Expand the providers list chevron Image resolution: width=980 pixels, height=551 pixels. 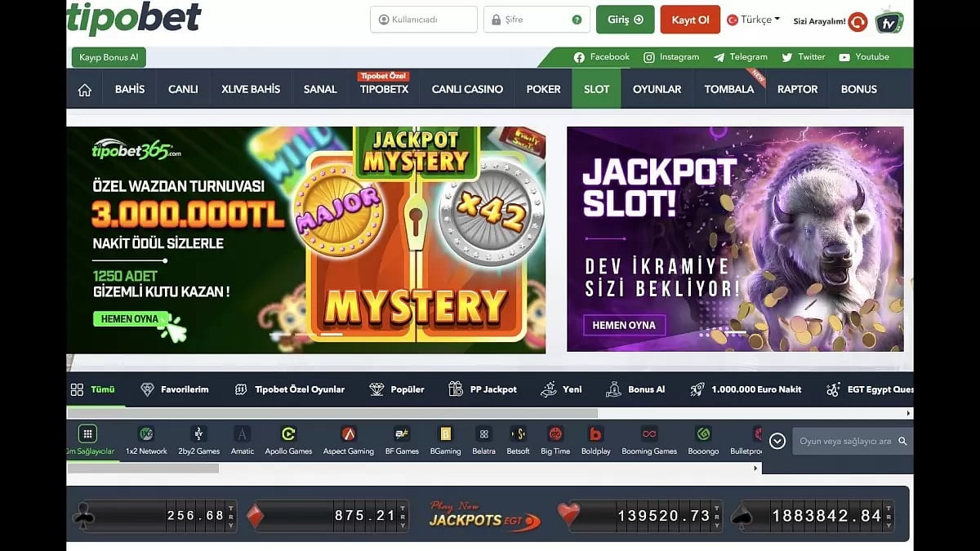pyautogui.click(x=777, y=440)
